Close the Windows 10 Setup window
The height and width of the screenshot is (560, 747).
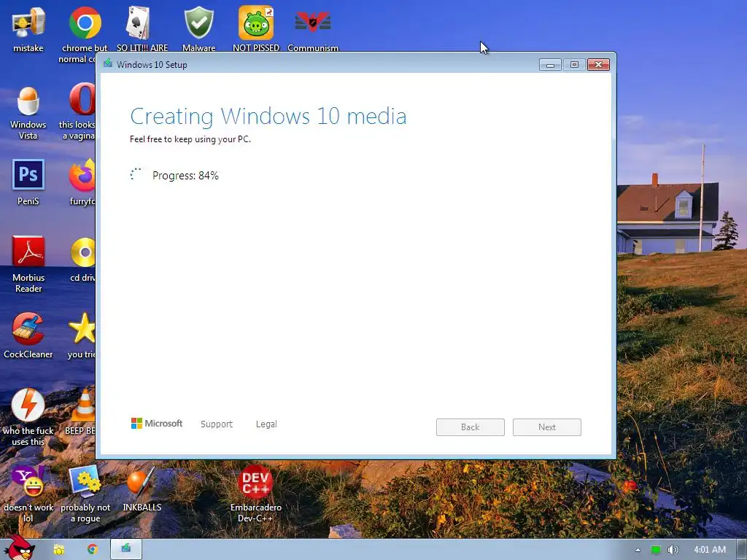pos(598,64)
